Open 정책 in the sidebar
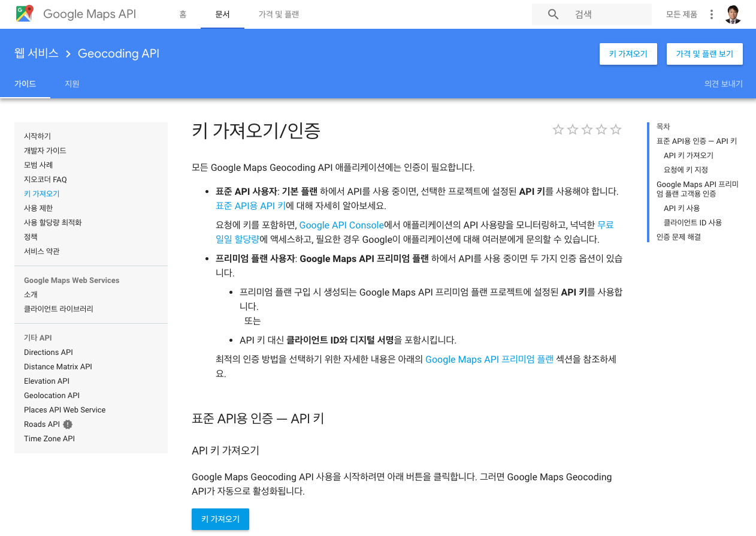 [x=31, y=237]
